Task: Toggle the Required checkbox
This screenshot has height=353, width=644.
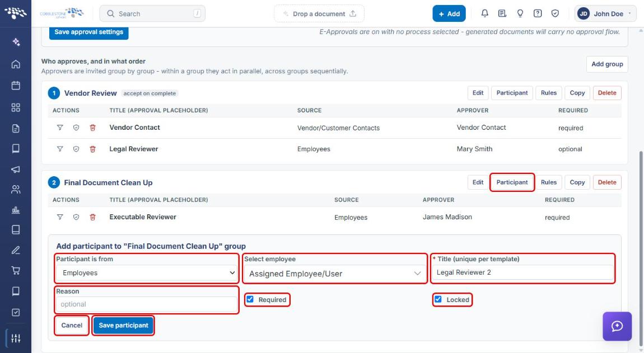Action: click(250, 299)
